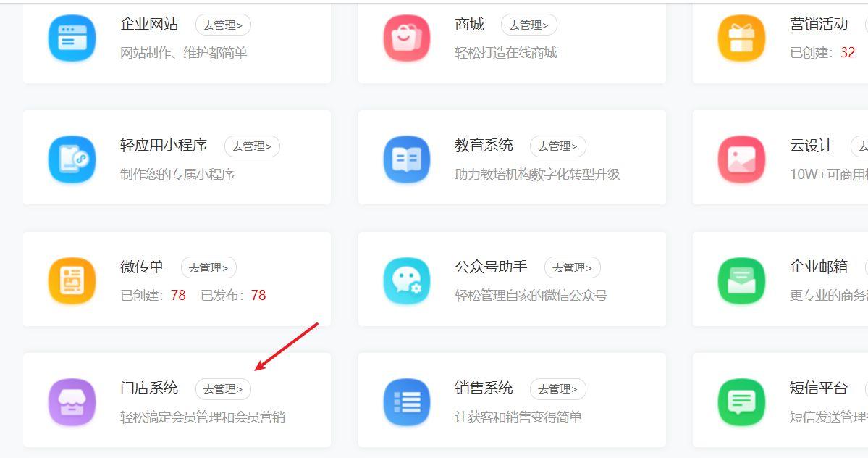Click the 短信平台 message bubble icon
The width and height of the screenshot is (868, 458).
741,401
